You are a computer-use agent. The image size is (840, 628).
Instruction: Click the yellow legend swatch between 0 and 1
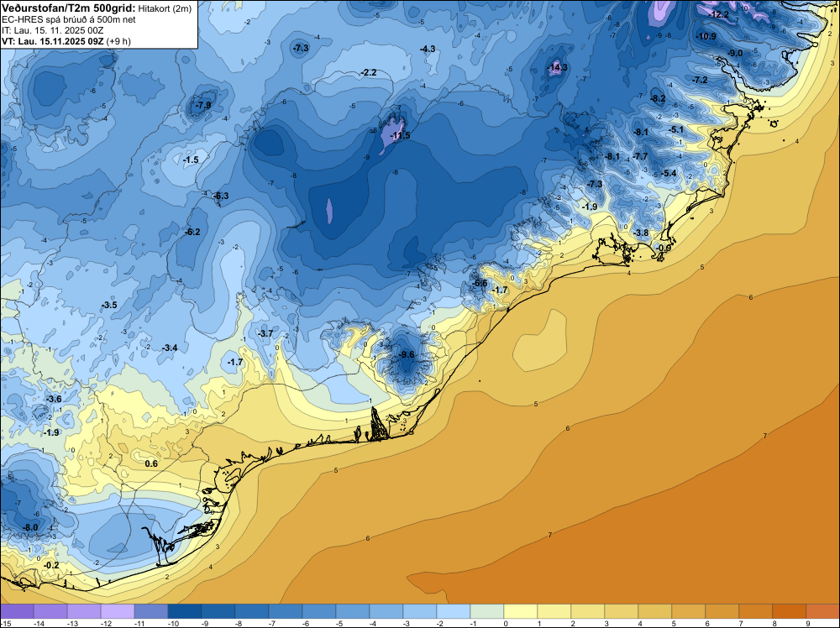coord(521,611)
